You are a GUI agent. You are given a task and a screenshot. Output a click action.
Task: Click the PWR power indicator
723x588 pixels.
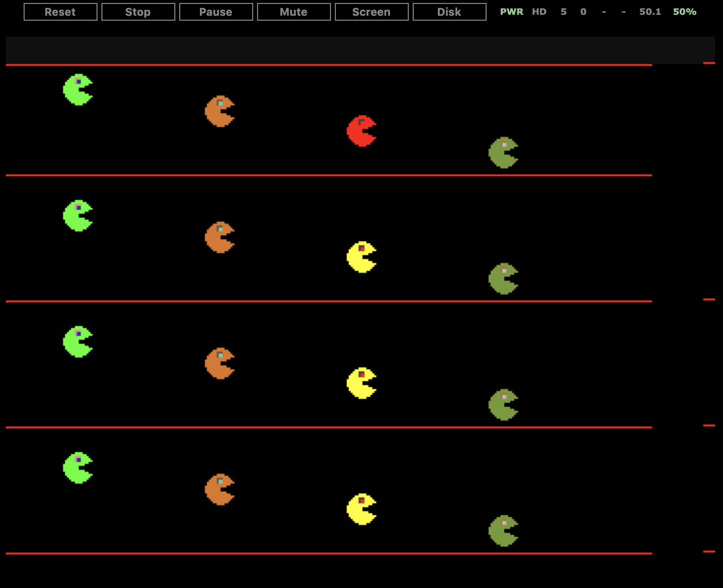tap(512, 12)
